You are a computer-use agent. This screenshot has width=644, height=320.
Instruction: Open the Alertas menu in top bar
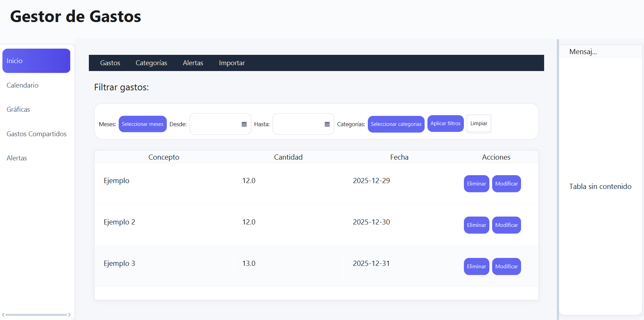pyautogui.click(x=193, y=63)
